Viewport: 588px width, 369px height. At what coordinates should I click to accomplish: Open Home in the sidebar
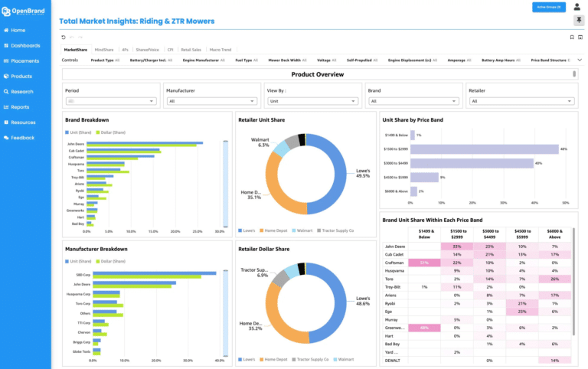coord(15,30)
